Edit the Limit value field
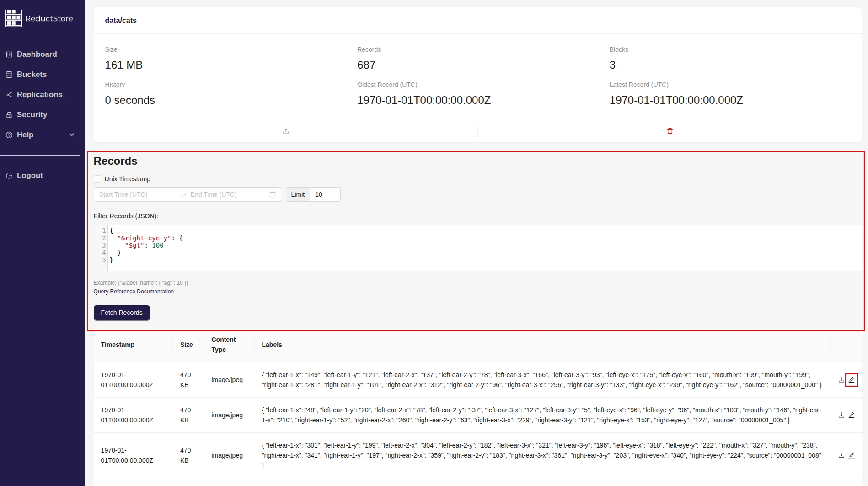The width and height of the screenshot is (868, 486). (x=325, y=194)
